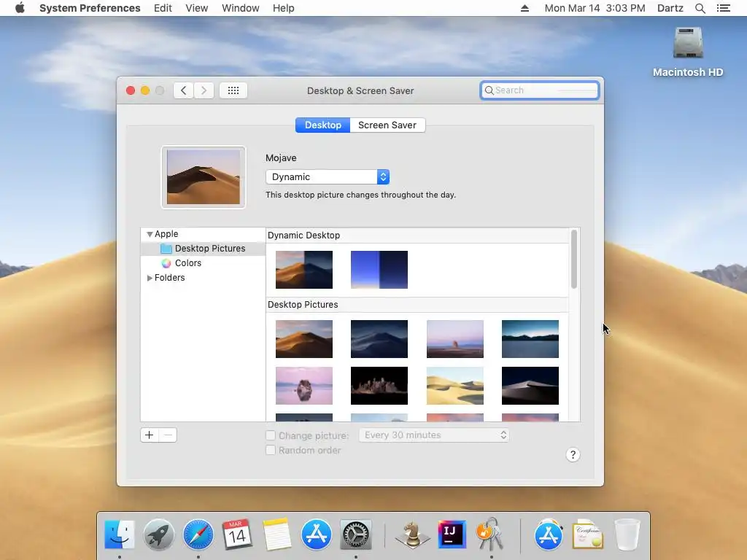Open the certificate document in Dock

[x=587, y=534]
